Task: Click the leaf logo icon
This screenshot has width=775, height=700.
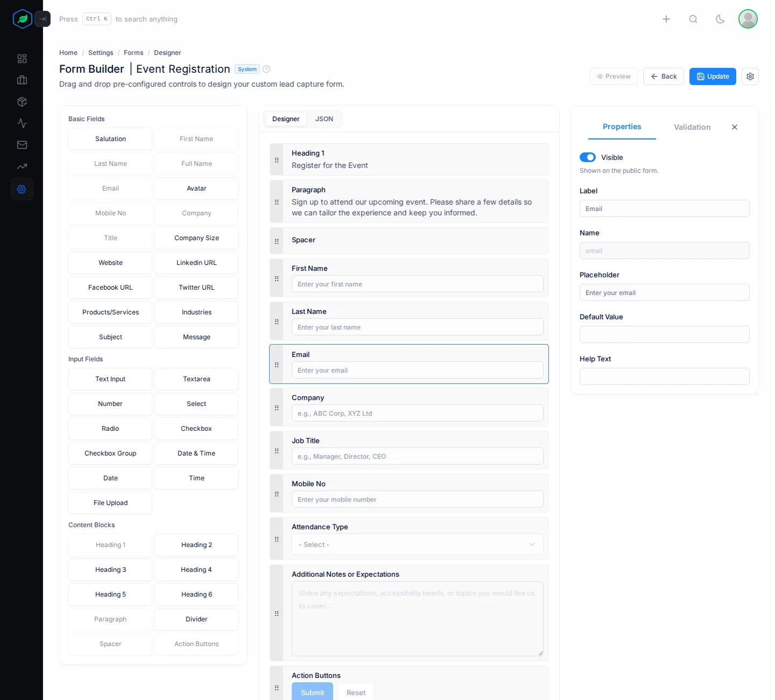Action: pos(23,19)
